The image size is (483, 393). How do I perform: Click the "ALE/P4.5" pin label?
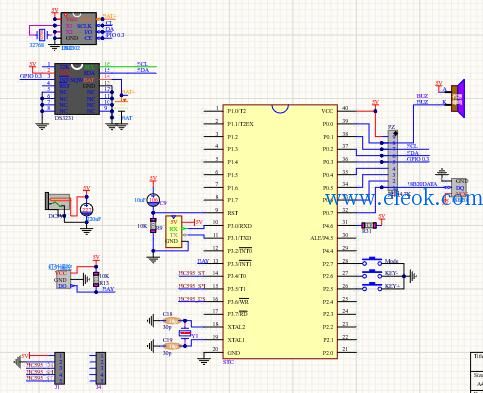click(322, 238)
